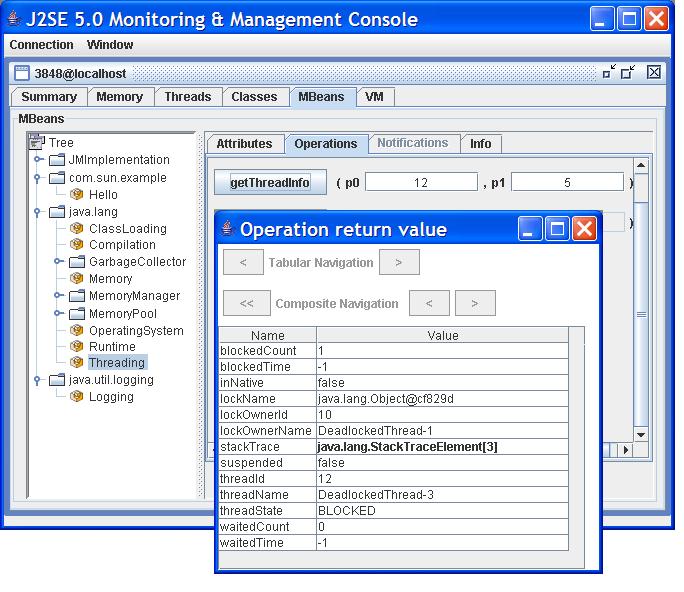Iconify the 3848@localhost internal frame
The width and height of the screenshot is (684, 592).
point(609,72)
